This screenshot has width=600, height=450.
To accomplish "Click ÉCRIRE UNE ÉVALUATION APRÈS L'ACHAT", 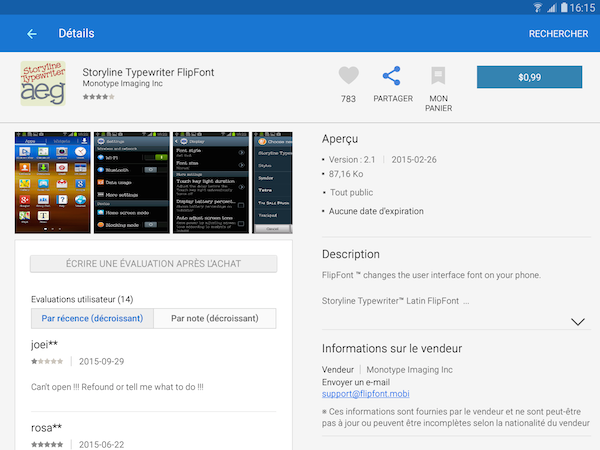I will pyautogui.click(x=153, y=264).
